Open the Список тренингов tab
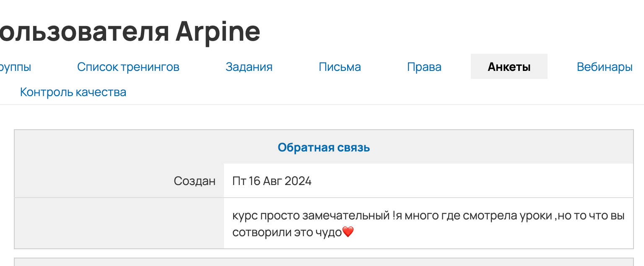Viewport: 644px width, 266px height. [x=128, y=67]
